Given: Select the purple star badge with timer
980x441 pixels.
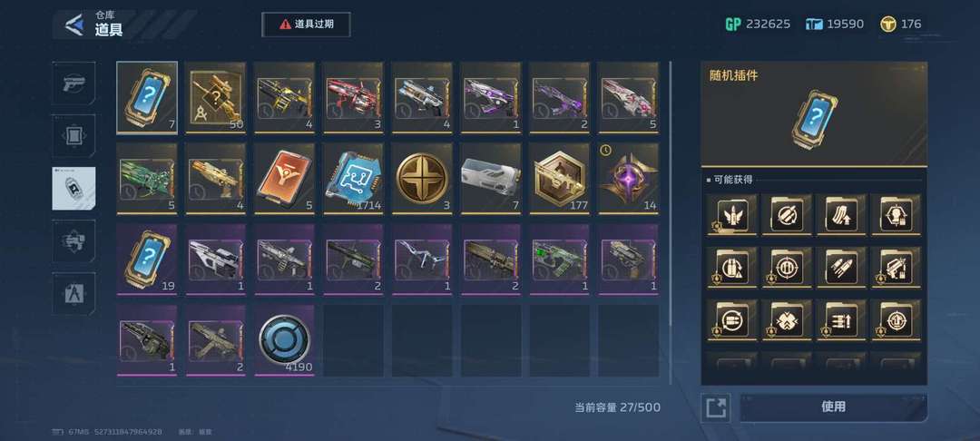Looking at the screenshot, I should tap(628, 179).
